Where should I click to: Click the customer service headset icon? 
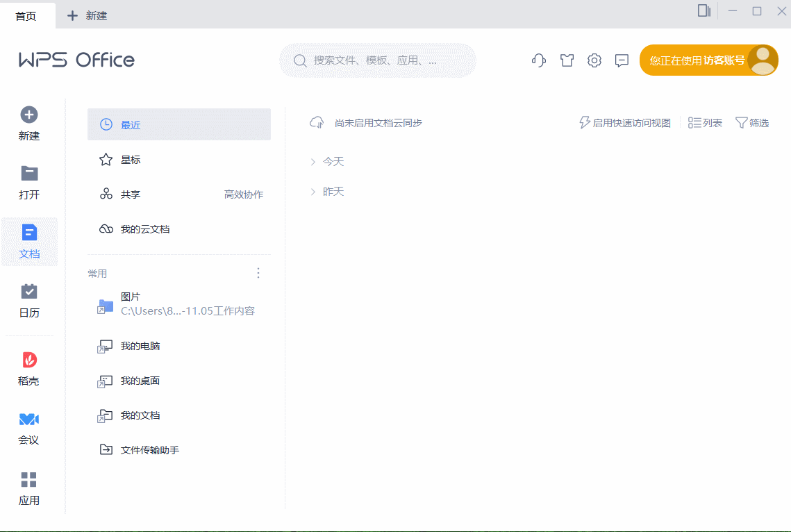(539, 60)
